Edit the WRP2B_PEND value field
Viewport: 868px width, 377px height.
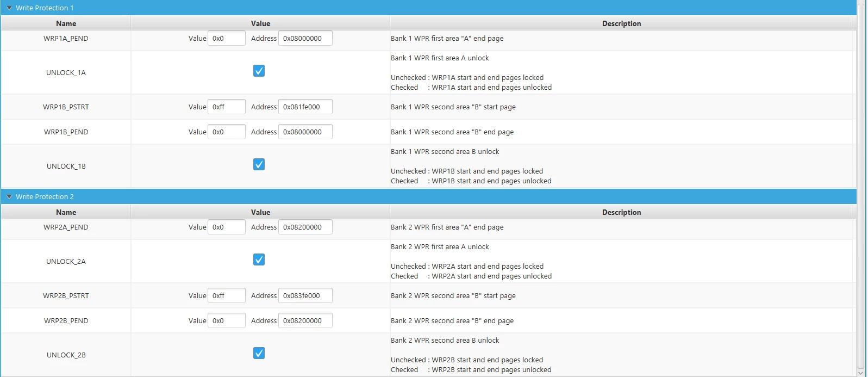point(227,320)
